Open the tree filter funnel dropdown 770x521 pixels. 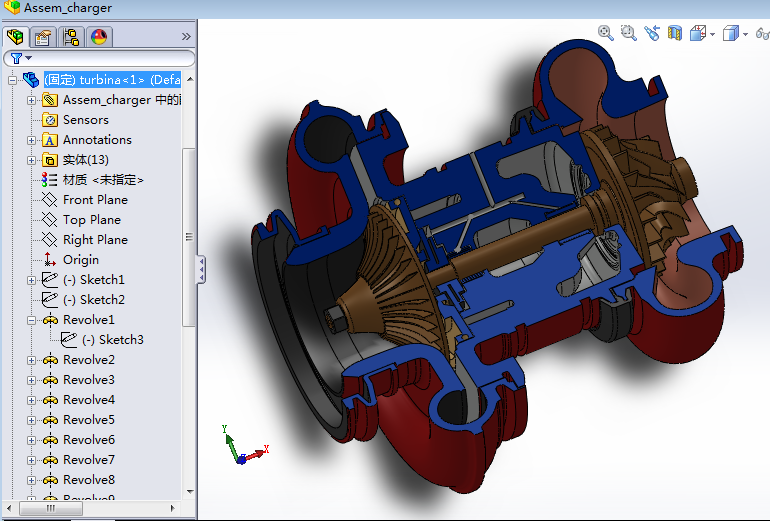click(21, 58)
